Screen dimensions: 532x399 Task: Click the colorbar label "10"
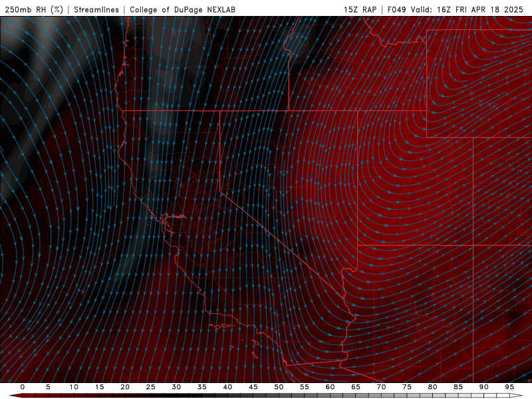coord(74,387)
